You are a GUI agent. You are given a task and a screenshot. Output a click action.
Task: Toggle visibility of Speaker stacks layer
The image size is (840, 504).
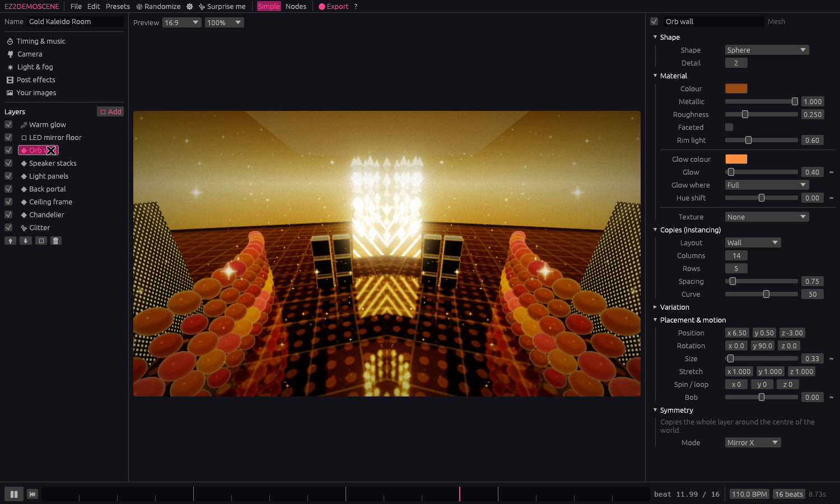(8, 163)
